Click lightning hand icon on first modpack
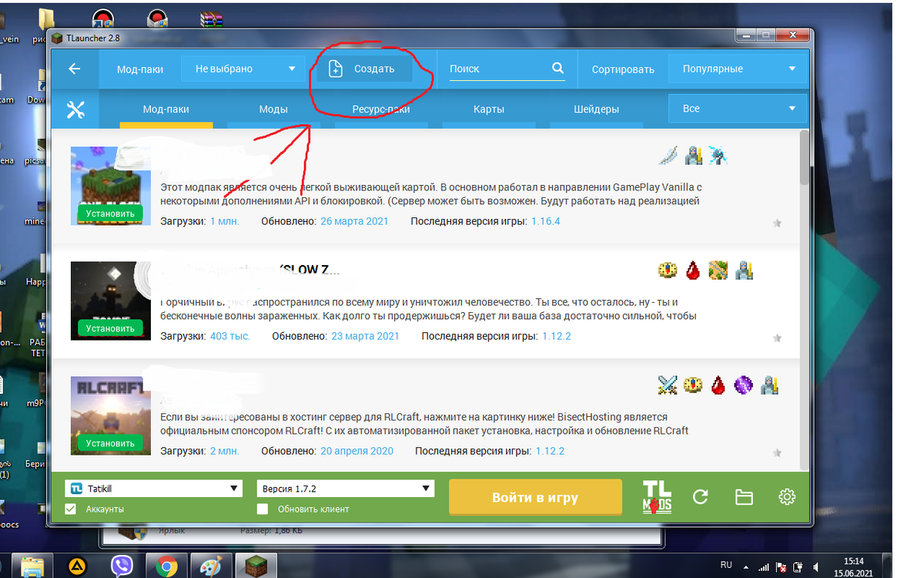Image resolution: width=924 pixels, height=578 pixels. point(718,156)
